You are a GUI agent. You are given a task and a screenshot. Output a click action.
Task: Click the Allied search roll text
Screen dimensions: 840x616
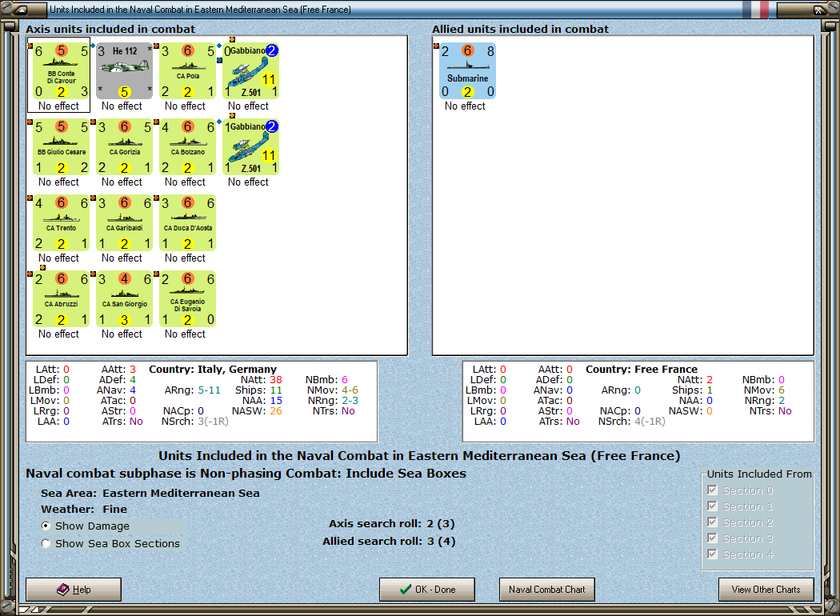point(389,541)
